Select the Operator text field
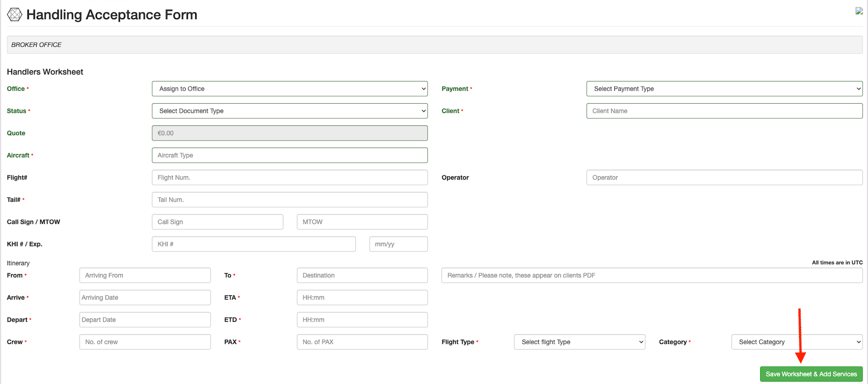Viewport: 868px width, 384px height. (724, 177)
